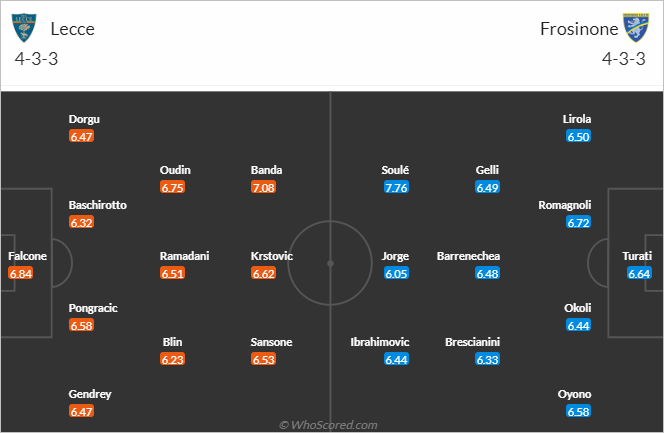Open the Lecce team name link
Image resolution: width=664 pixels, height=433 pixels.
pyautogui.click(x=72, y=29)
